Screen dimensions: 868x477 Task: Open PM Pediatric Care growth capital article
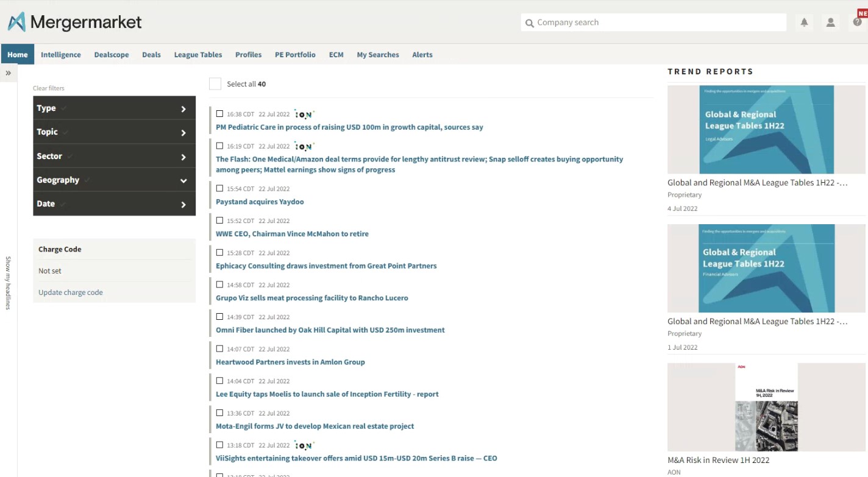coord(349,127)
